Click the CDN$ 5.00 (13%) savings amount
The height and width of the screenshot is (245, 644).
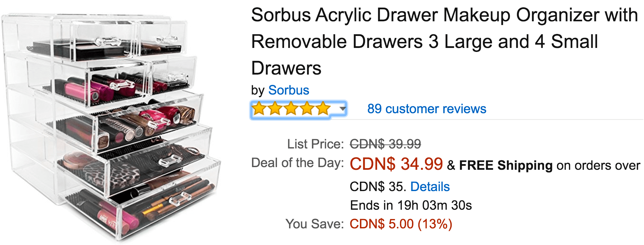401,224
